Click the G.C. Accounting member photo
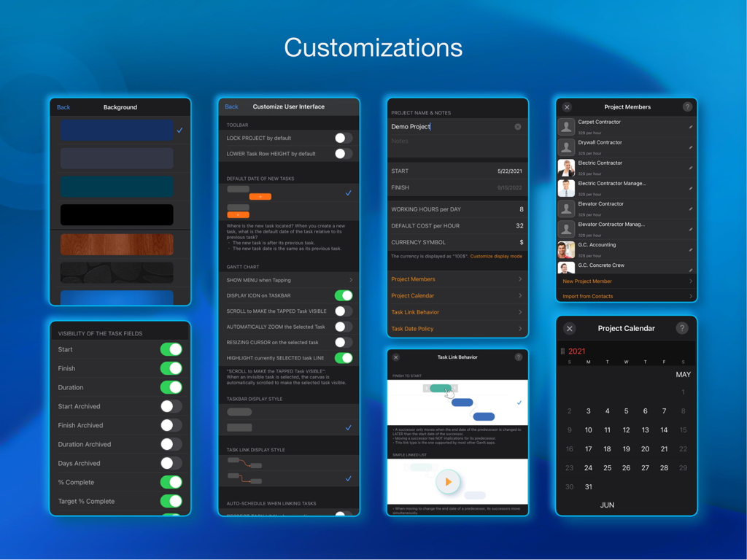 566,249
